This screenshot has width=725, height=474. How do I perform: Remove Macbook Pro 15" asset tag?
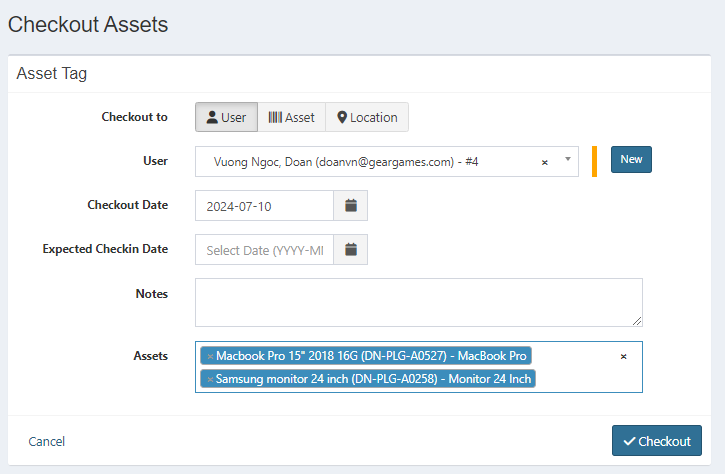coord(209,356)
